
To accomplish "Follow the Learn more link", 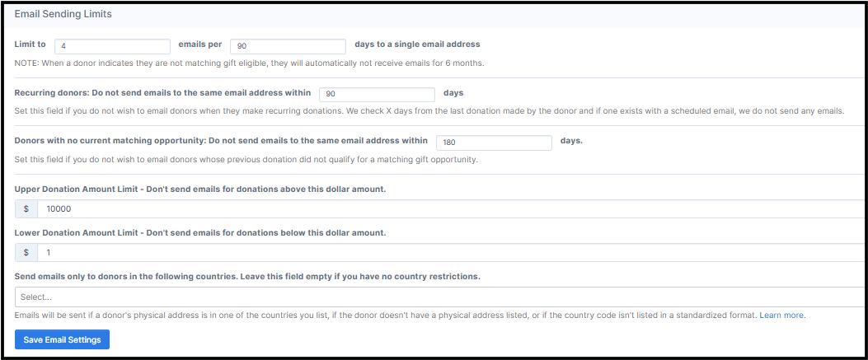I will 782,316.
